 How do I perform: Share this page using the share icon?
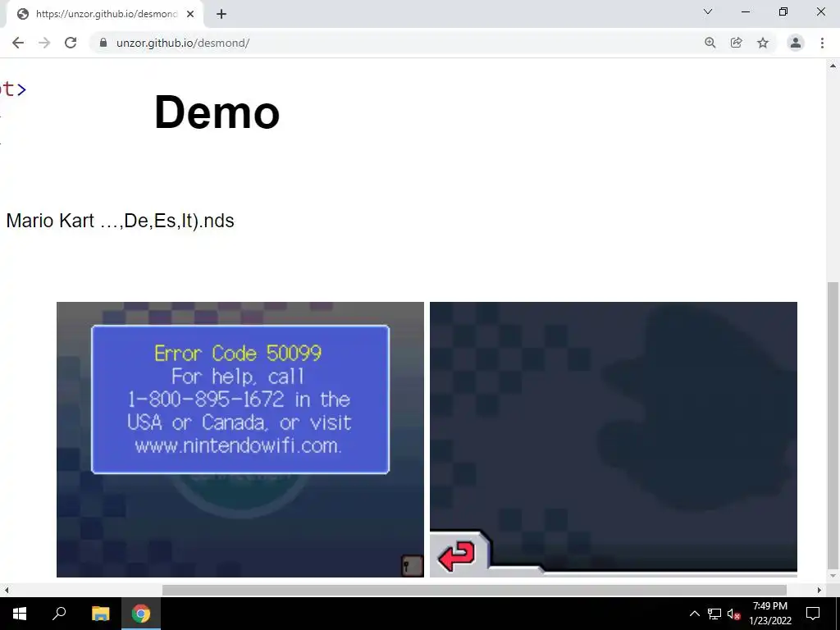[737, 43]
